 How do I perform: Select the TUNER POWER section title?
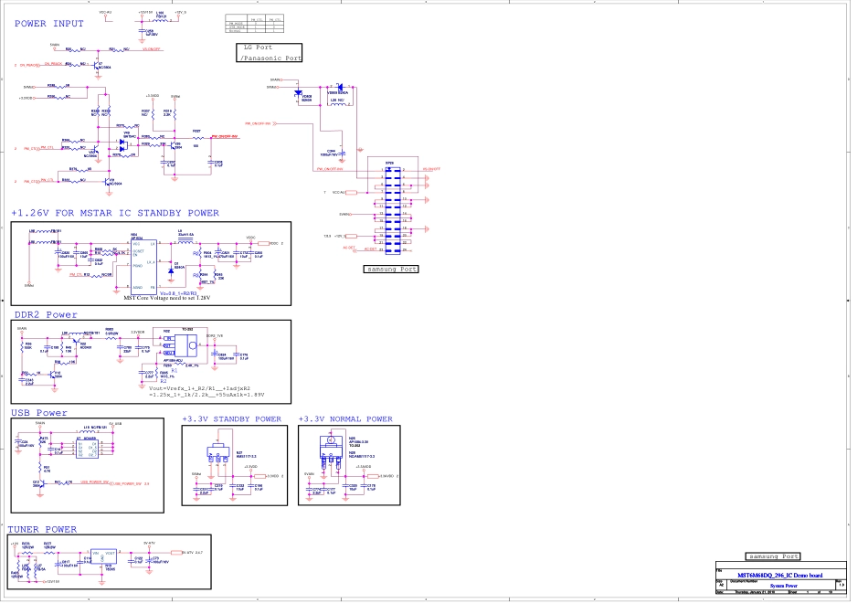coord(42,529)
